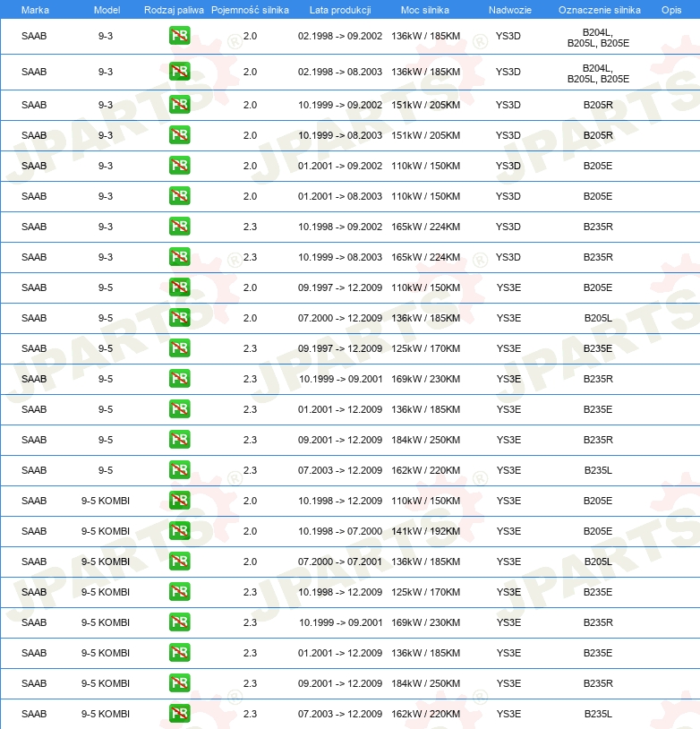Click engine codes cell in 02.1998 -> 09.2002 row
This screenshot has width=700, height=729.
598,38
